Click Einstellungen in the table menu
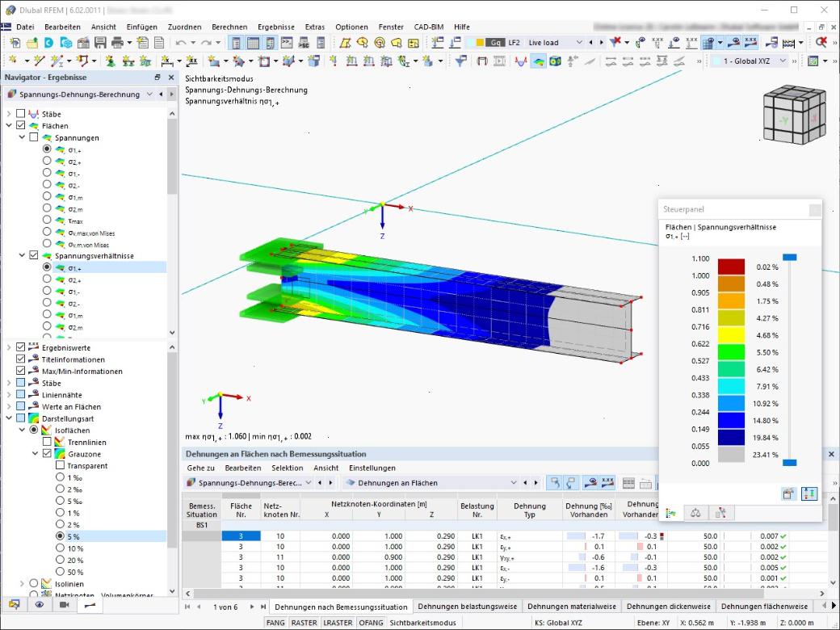 click(372, 468)
